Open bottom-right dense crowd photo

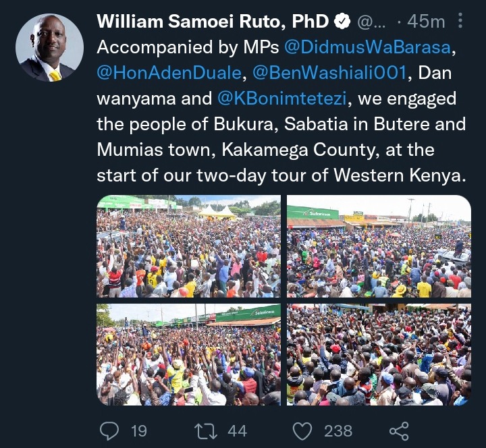[379, 354]
